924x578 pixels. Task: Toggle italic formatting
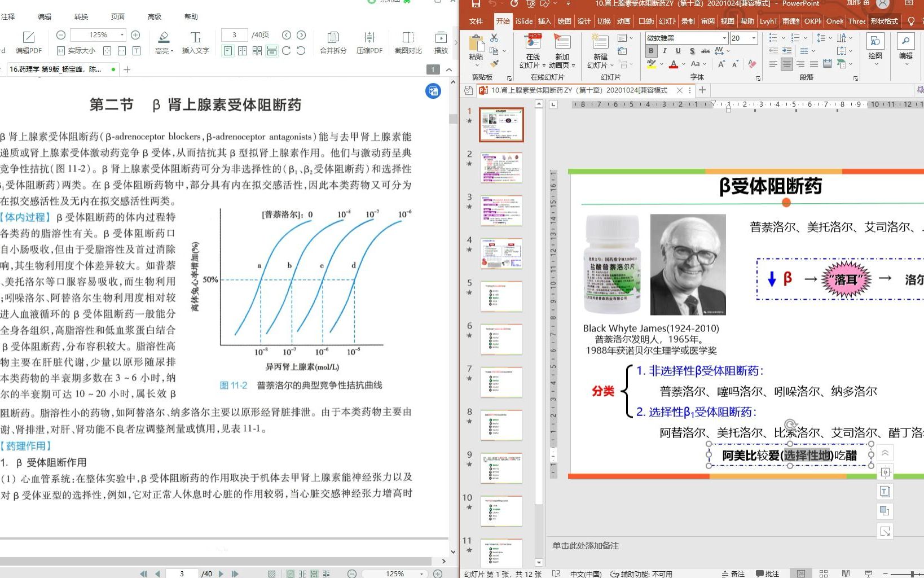coord(664,51)
